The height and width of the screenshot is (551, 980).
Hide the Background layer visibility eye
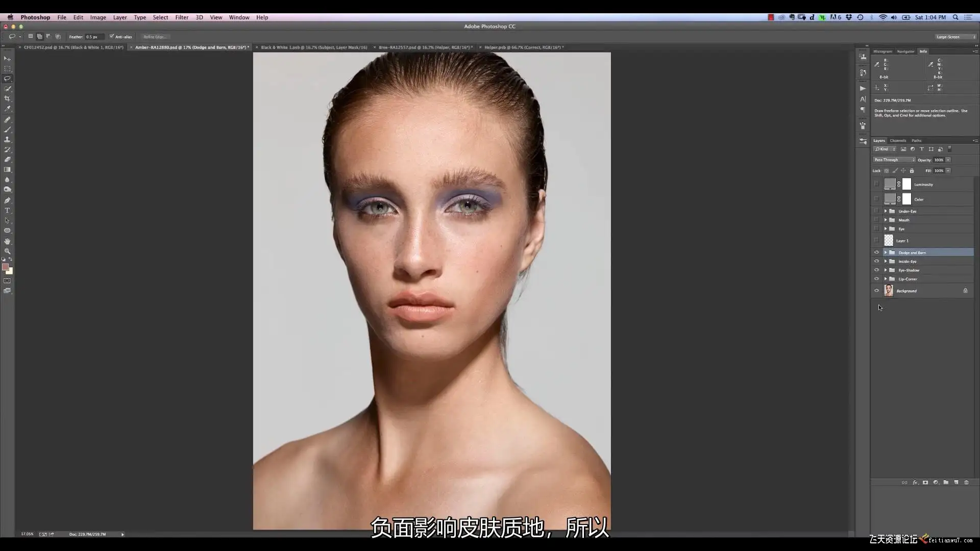876,291
